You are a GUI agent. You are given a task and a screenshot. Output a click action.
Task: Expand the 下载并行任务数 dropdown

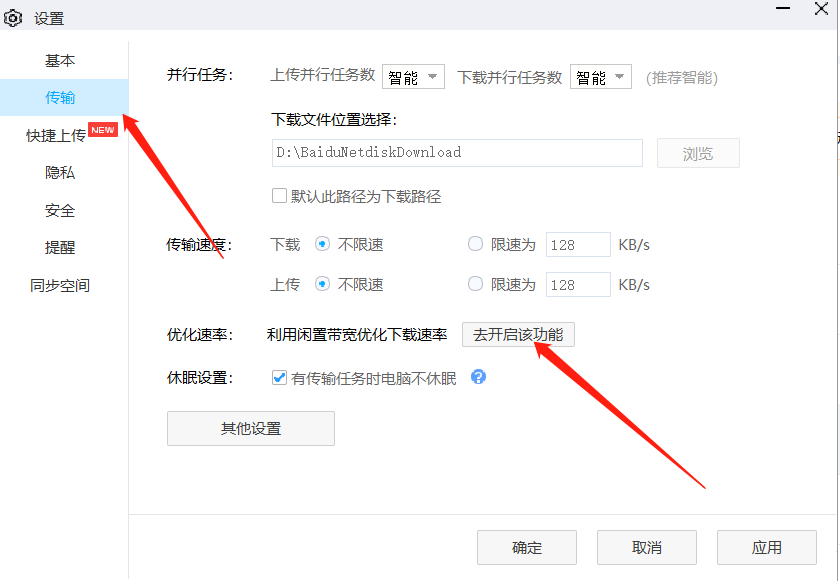pyautogui.click(x=601, y=77)
